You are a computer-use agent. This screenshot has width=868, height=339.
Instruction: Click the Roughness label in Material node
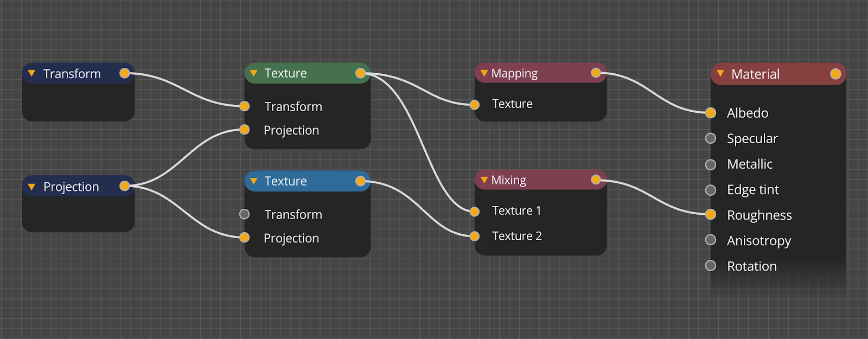[x=759, y=215]
